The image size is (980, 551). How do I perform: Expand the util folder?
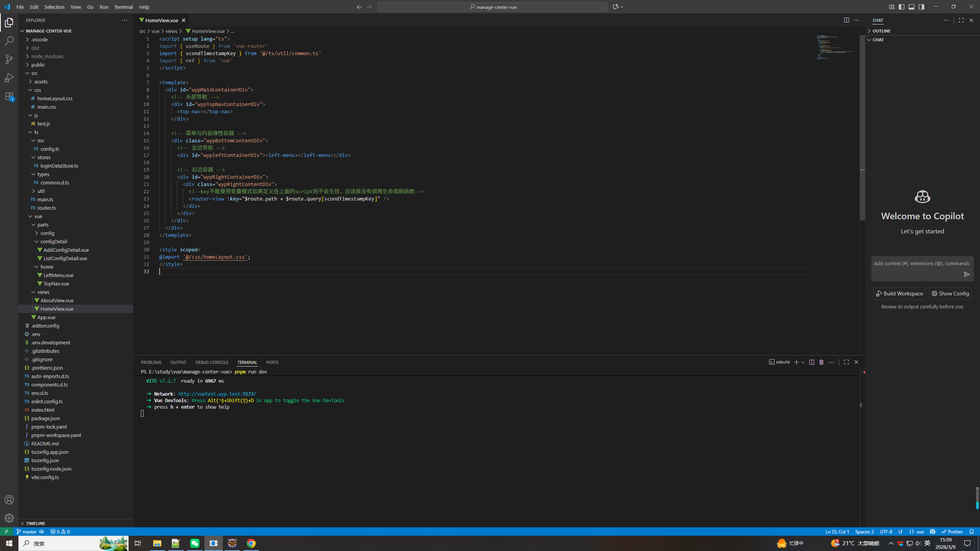point(76,191)
